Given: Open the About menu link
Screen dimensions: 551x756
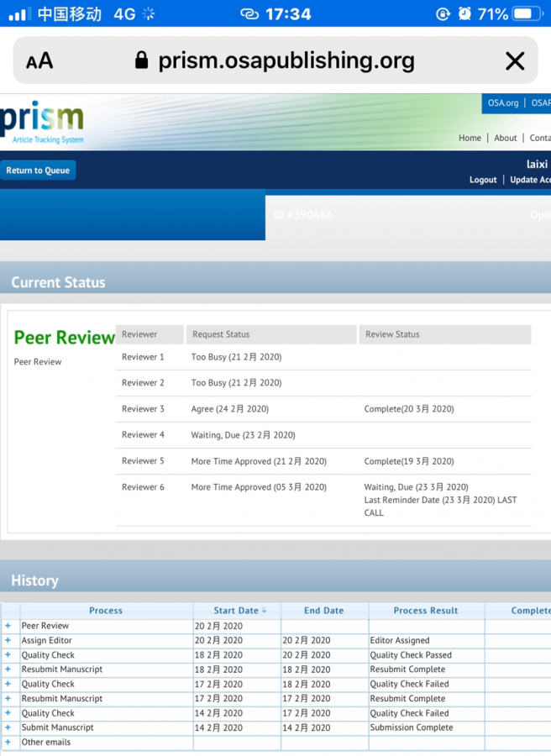Looking at the screenshot, I should 506,138.
